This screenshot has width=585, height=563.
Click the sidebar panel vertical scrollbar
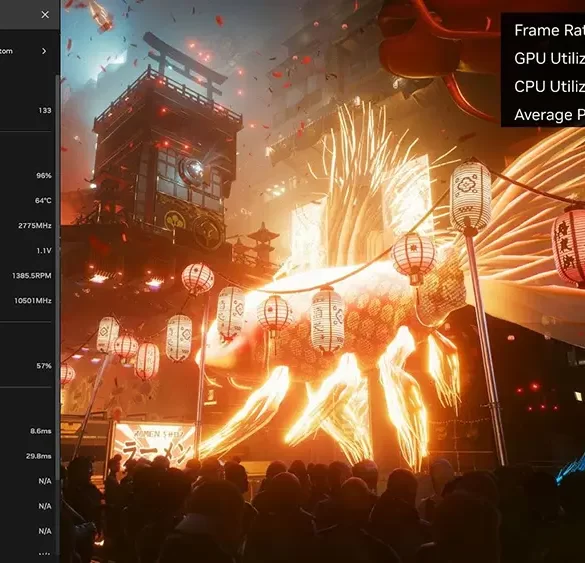pos(57,278)
